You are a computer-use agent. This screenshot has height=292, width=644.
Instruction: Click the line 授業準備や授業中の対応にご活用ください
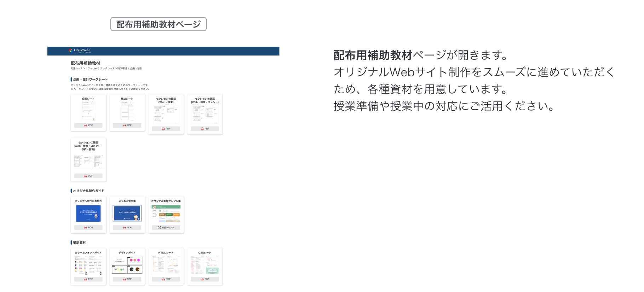(x=445, y=106)
